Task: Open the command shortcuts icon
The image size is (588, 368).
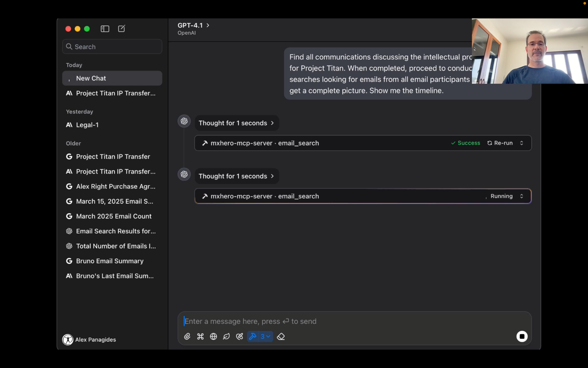Action: click(200, 336)
